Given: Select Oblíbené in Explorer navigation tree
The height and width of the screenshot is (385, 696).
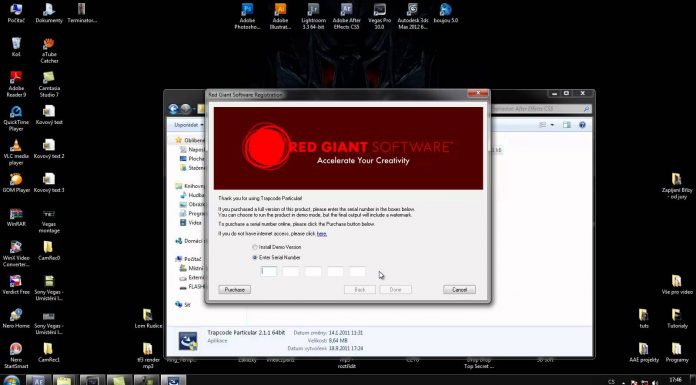Looking at the screenshot, I should (191, 140).
